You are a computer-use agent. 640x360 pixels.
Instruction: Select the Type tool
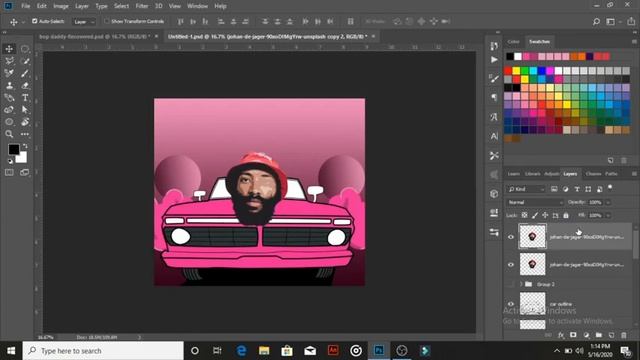click(25, 98)
